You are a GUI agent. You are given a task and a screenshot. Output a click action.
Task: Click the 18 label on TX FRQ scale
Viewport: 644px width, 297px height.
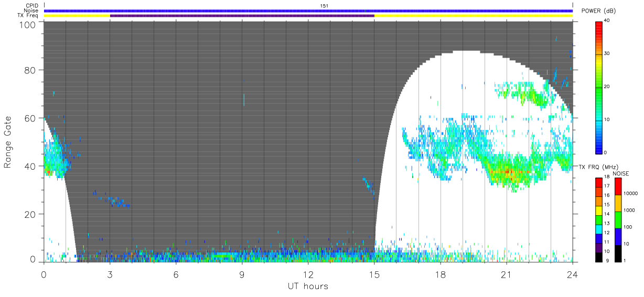point(607,178)
